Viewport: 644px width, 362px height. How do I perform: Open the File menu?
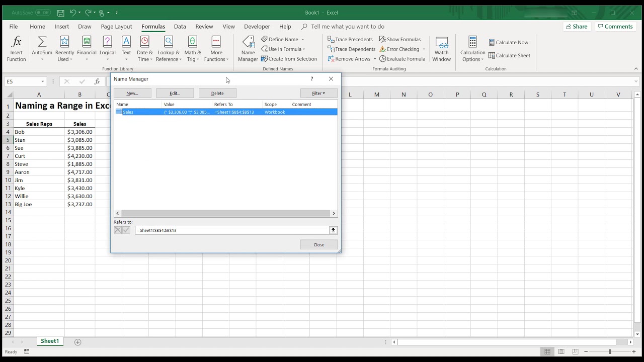tap(14, 27)
